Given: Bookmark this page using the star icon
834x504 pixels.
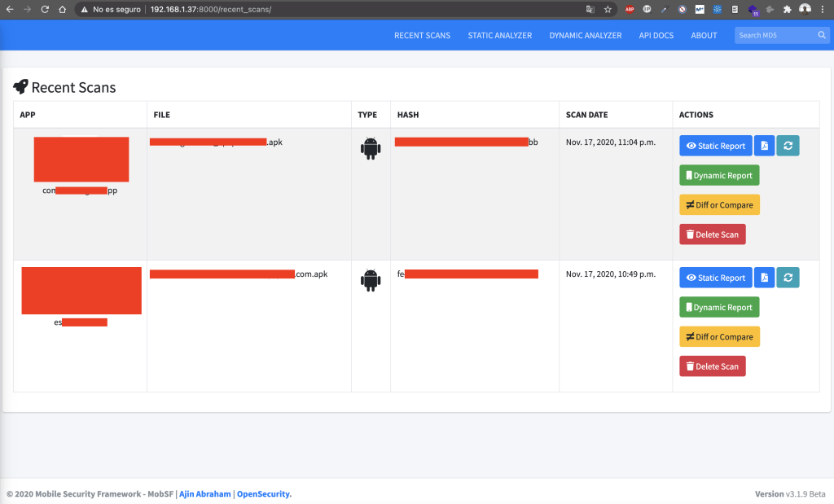Looking at the screenshot, I should pos(608,10).
